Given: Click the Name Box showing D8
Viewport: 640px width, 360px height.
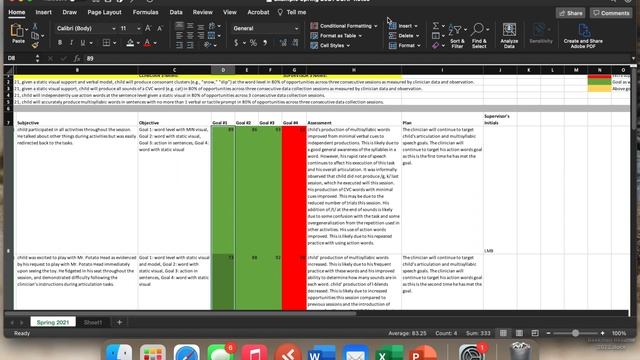Looking at the screenshot, I should tap(20, 58).
